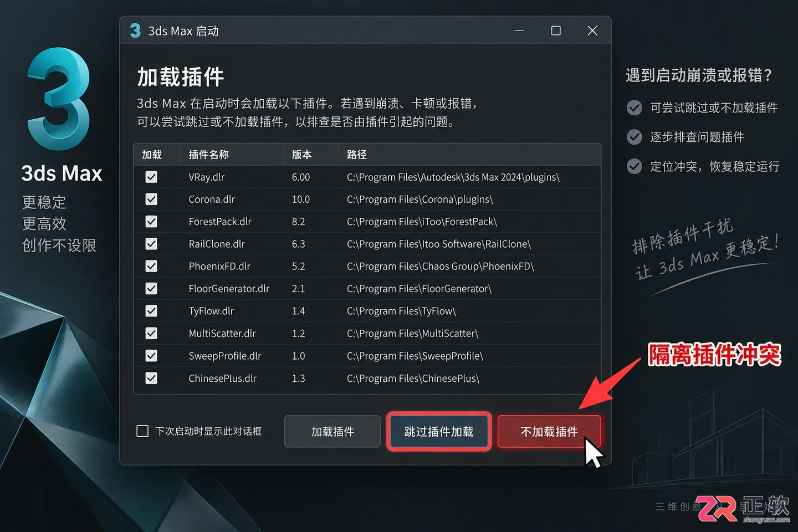Select the FloorGenerator.dlr plugin name
Screen dimensions: 798x532
coord(229,289)
